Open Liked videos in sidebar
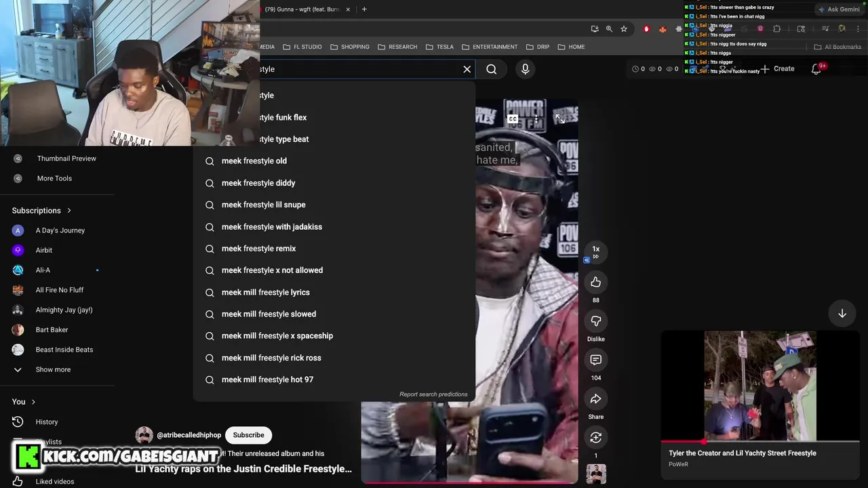868x488 pixels. tap(55, 481)
